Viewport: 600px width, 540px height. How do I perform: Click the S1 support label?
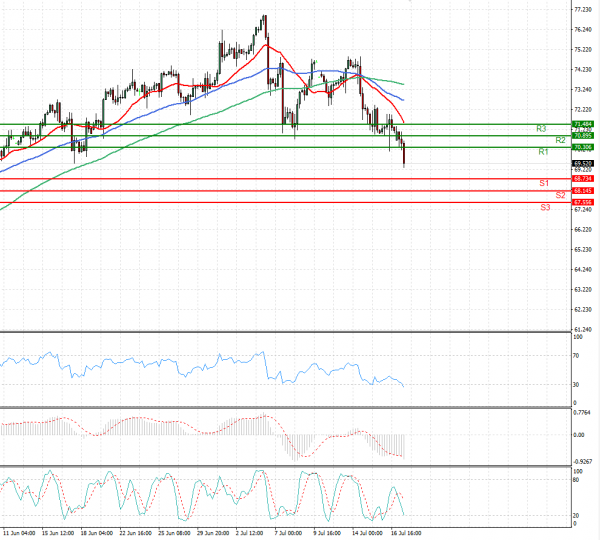coord(544,183)
